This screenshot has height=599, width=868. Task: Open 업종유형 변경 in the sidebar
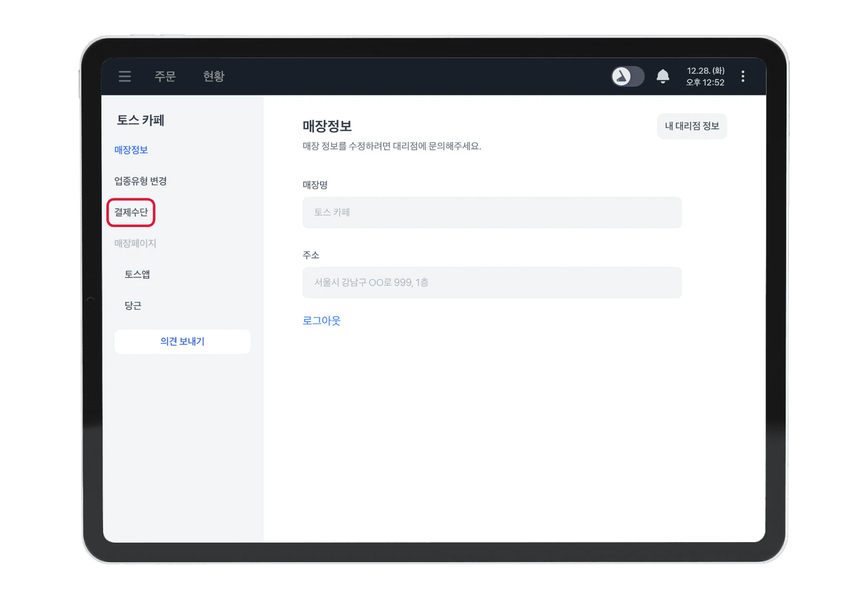pos(140,181)
